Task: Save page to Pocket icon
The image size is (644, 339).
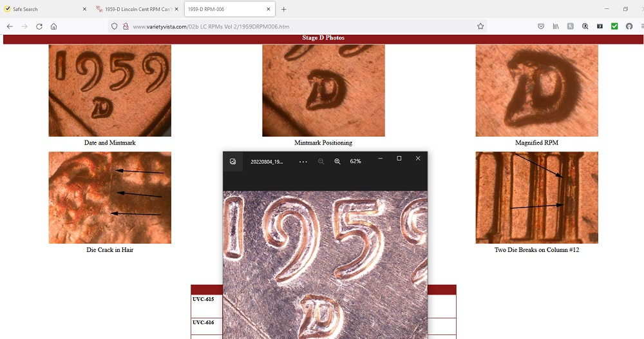Action: (541, 26)
